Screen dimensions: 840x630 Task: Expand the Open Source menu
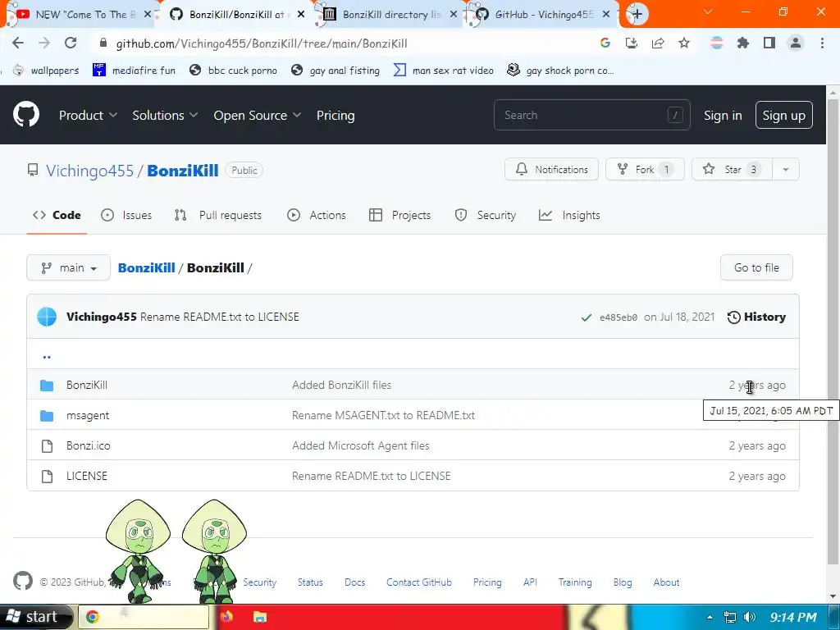[x=257, y=115]
